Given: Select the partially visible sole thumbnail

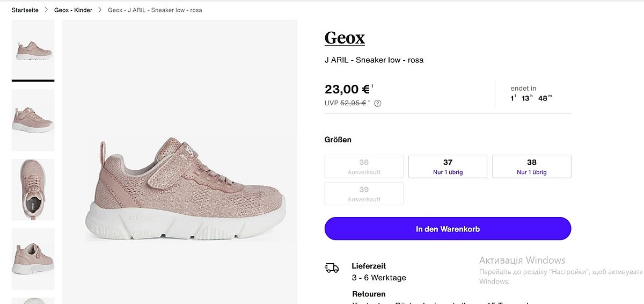Looking at the screenshot, I should [33, 301].
